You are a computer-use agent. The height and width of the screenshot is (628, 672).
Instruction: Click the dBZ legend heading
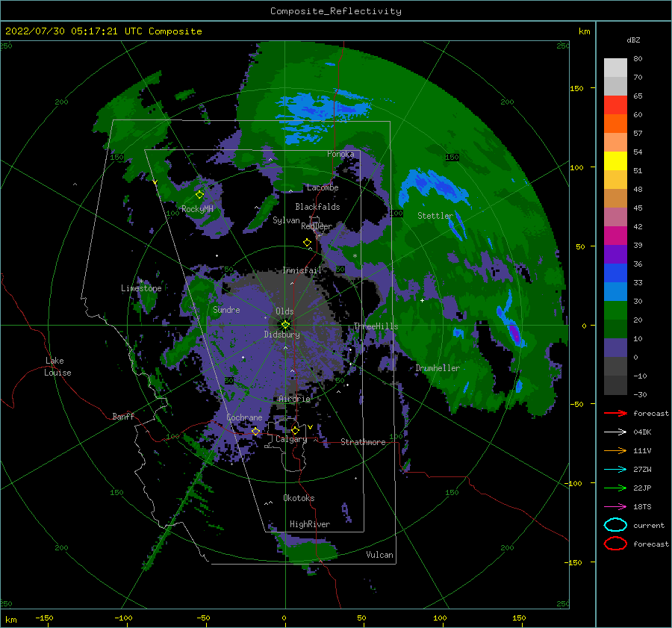[633, 40]
